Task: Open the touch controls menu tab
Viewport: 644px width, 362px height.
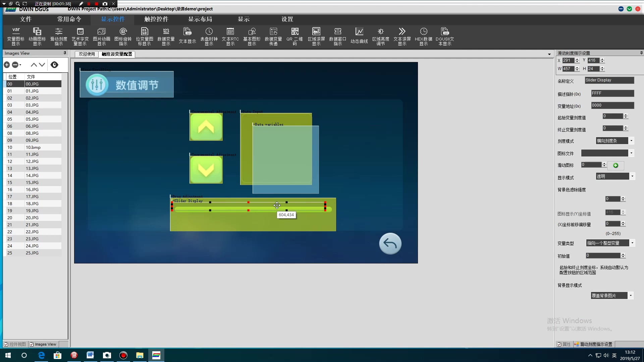Action: pyautogui.click(x=156, y=19)
